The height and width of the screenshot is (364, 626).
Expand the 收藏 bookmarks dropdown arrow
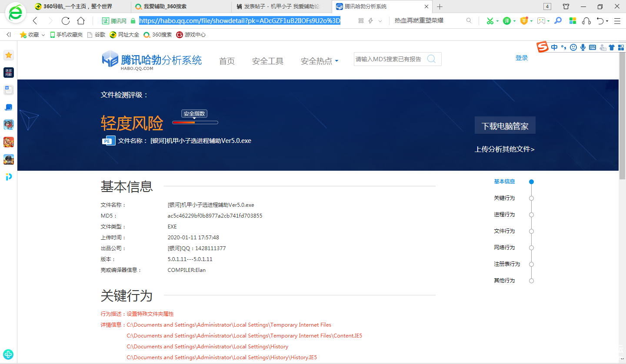pos(43,35)
